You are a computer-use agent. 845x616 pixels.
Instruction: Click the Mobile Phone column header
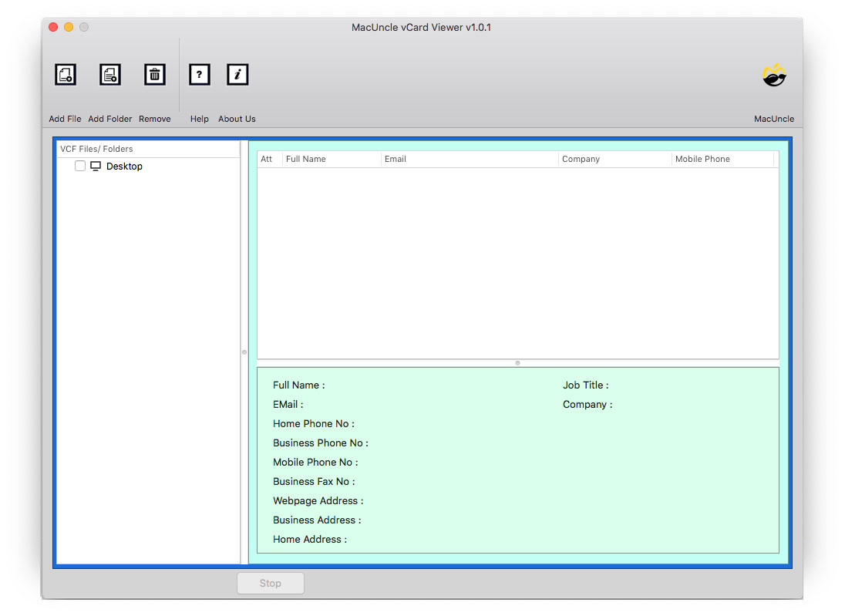(722, 160)
